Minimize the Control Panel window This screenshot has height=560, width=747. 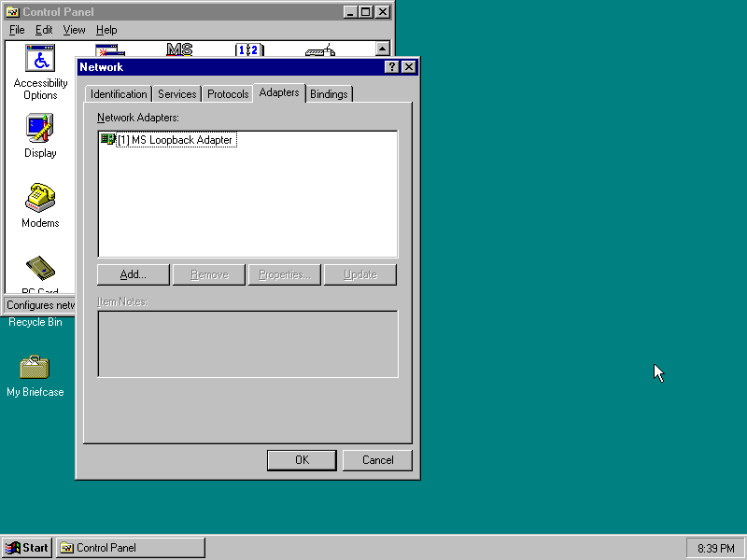click(351, 12)
